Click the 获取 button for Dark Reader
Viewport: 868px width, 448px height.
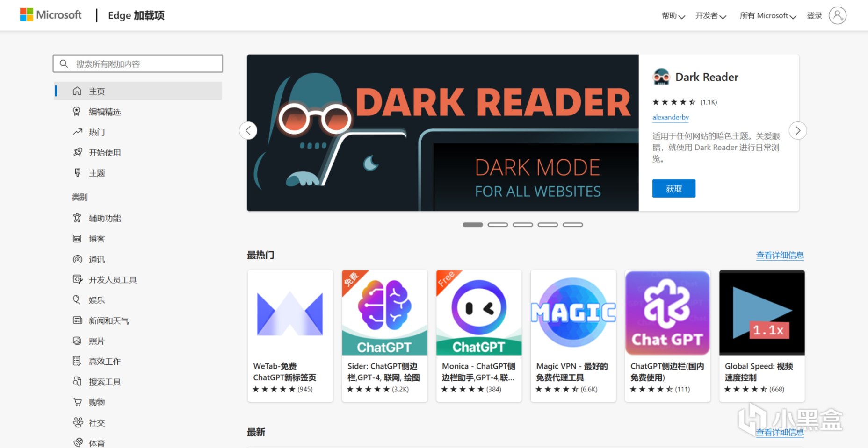674,189
